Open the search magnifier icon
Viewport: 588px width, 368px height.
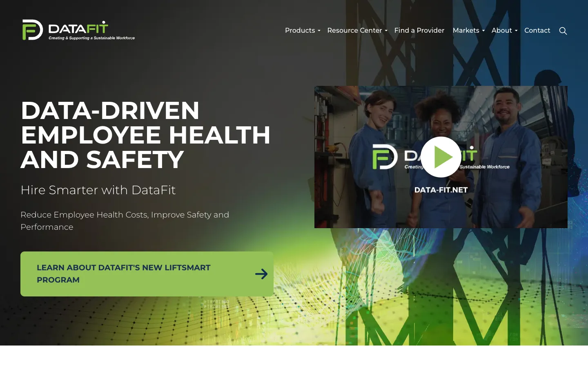pyautogui.click(x=563, y=31)
